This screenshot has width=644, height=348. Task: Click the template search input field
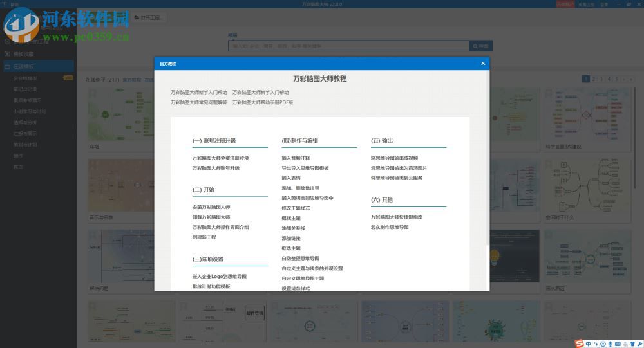348,46
